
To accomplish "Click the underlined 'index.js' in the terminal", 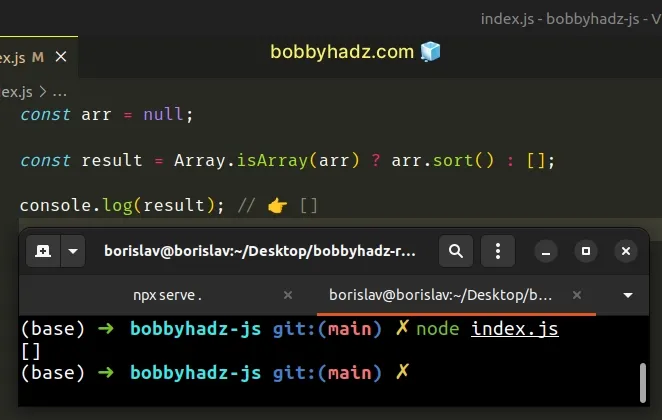I will coord(515,329).
